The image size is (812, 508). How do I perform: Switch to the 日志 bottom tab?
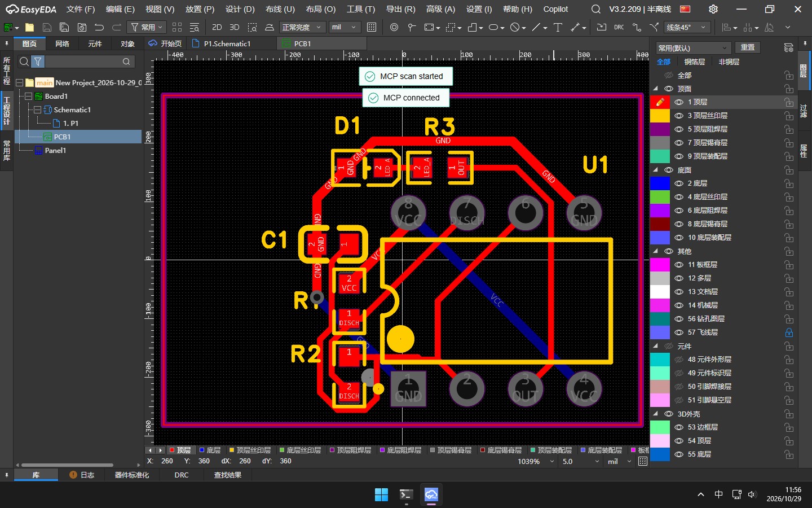[x=81, y=475]
